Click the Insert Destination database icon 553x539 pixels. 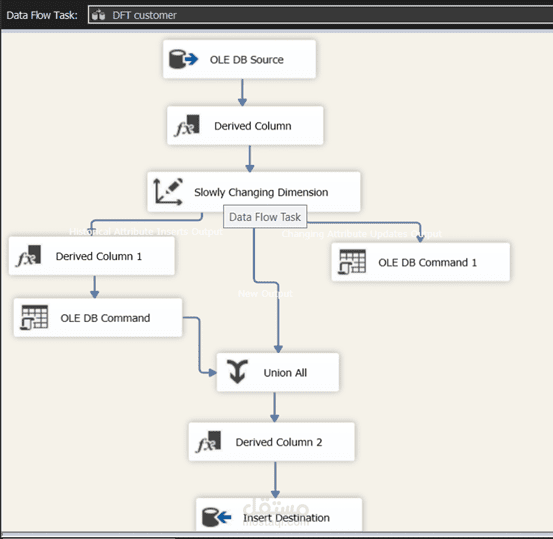point(217,517)
